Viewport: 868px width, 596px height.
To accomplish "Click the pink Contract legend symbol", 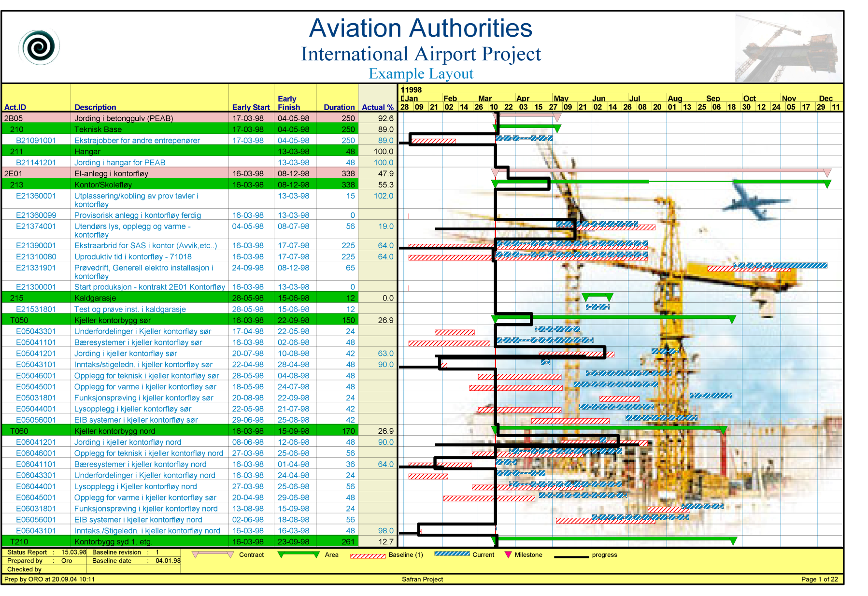I will pos(213,554).
